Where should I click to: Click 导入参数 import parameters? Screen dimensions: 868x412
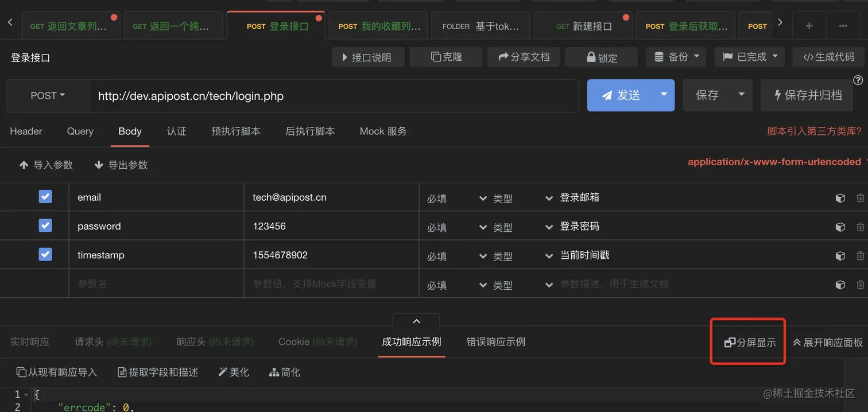click(46, 165)
